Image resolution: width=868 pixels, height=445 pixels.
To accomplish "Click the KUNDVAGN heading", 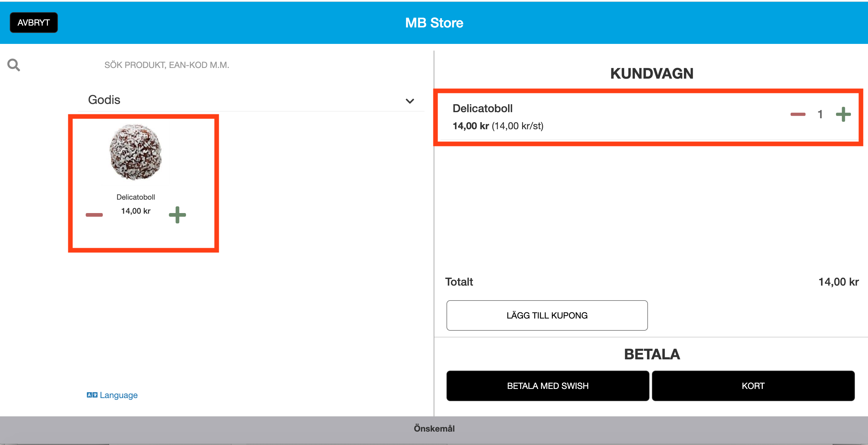I will coord(651,73).
